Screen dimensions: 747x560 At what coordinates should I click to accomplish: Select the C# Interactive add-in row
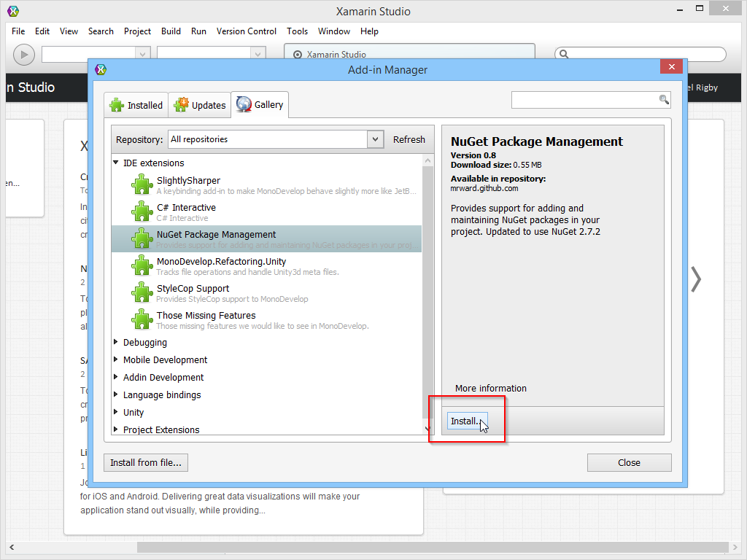267,212
